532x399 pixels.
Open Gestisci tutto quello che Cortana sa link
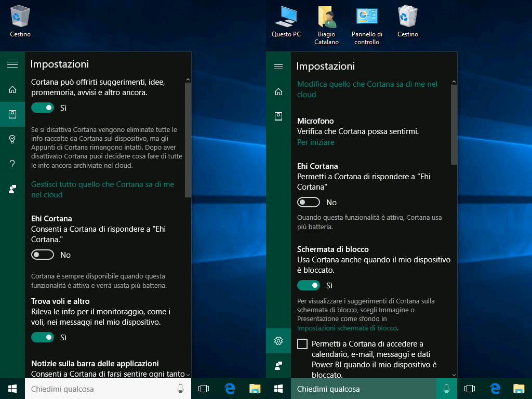tap(102, 190)
